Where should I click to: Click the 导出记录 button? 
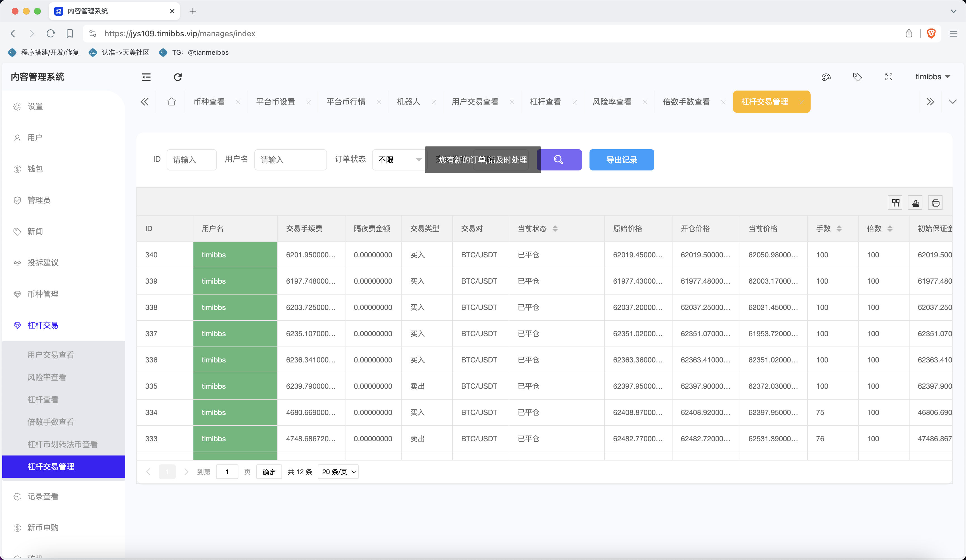tap(621, 160)
